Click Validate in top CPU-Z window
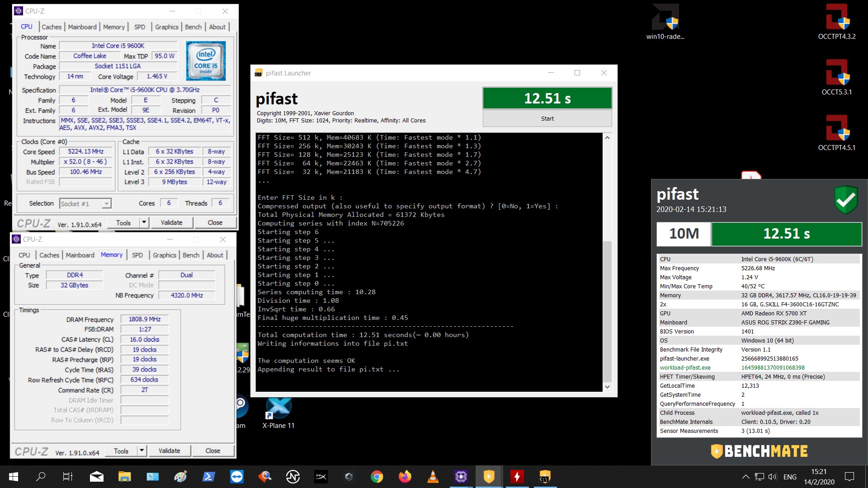868x488 pixels. click(172, 222)
